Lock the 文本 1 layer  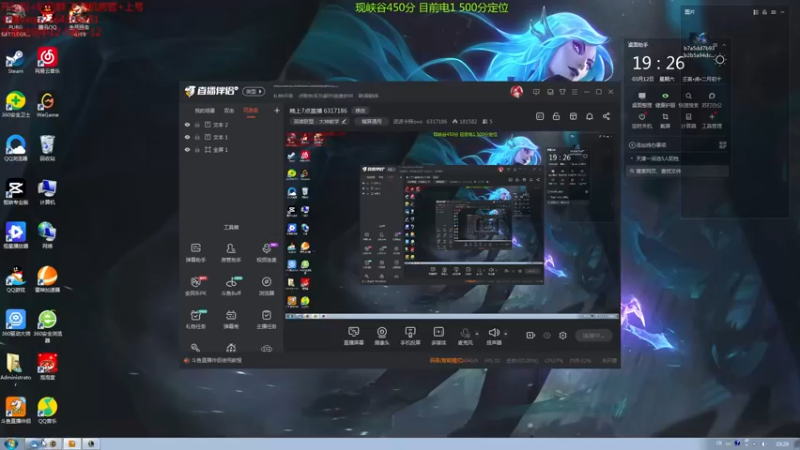click(197, 137)
